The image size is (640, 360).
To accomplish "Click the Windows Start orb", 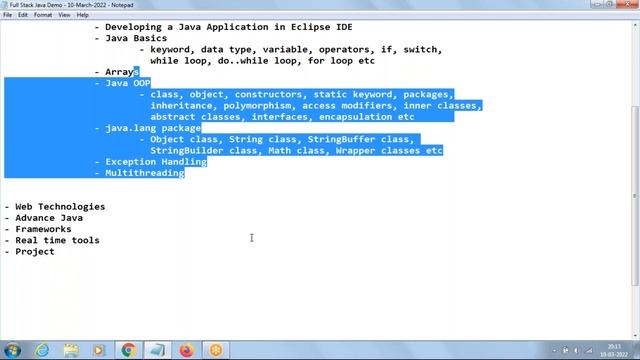I will (x=13, y=350).
